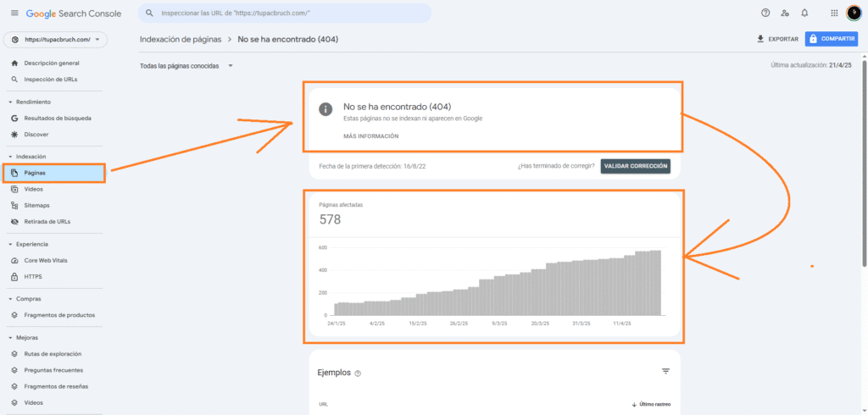Screen dimensions: 868x415
Task: Open the account profile avatar
Action: 854,13
